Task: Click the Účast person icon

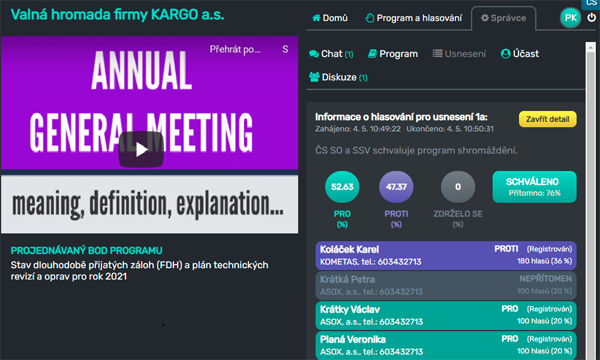Action: coord(505,54)
